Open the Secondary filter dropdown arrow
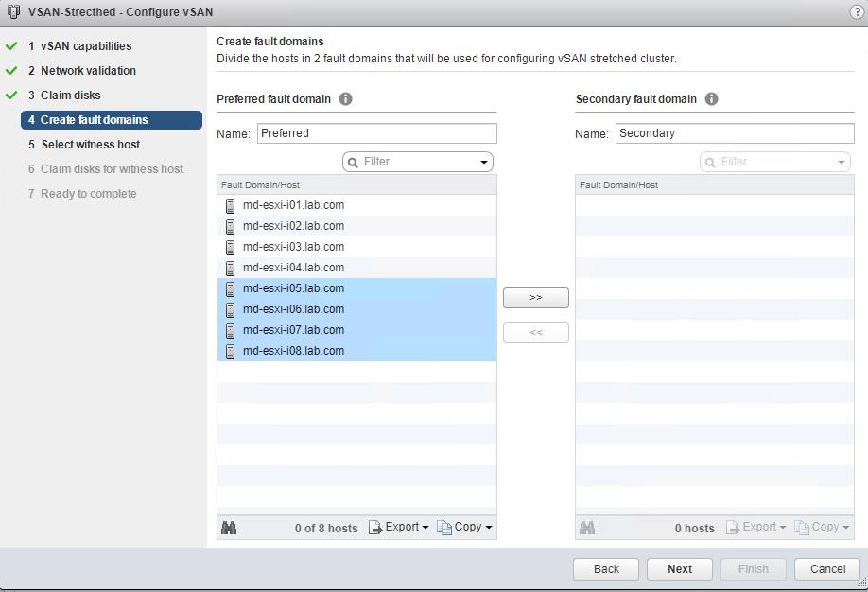Viewport: 868px width, 592px height. [x=841, y=163]
